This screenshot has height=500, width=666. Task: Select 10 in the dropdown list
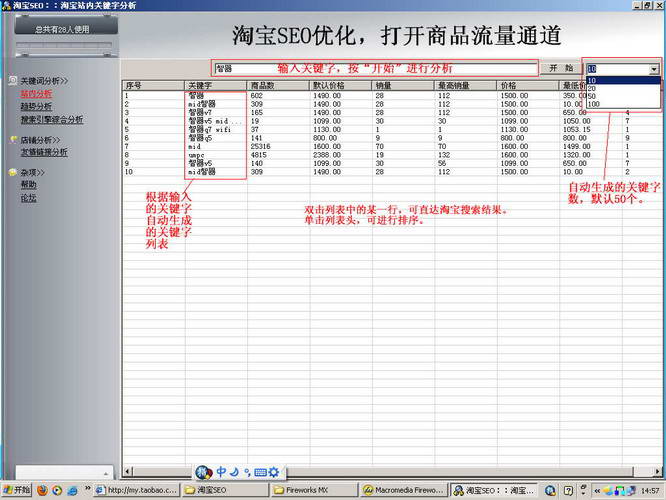[x=623, y=80]
